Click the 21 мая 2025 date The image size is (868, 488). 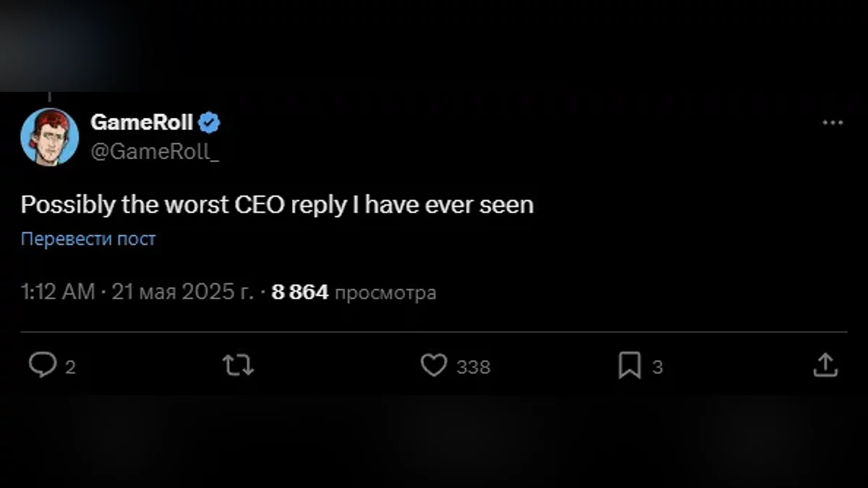[182, 292]
